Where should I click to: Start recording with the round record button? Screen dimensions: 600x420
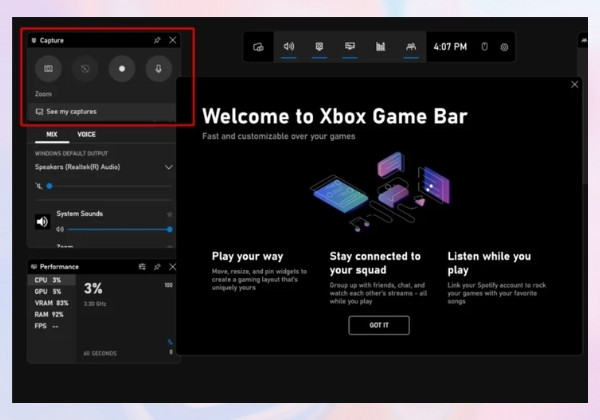122,68
